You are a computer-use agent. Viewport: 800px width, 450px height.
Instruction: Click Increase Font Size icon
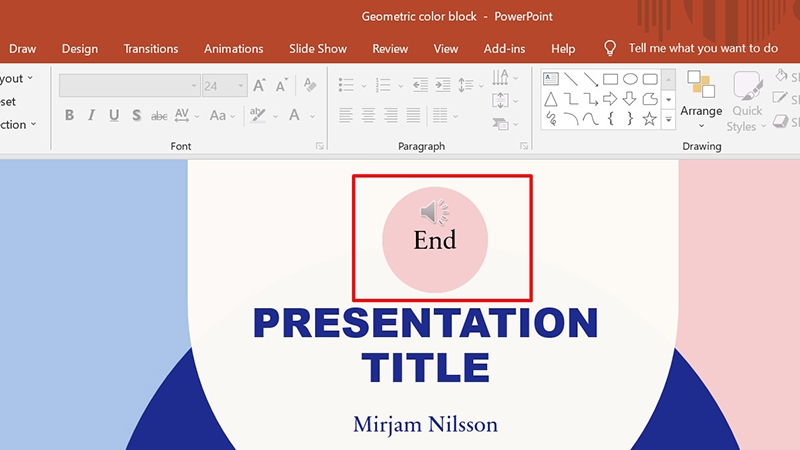click(x=259, y=85)
